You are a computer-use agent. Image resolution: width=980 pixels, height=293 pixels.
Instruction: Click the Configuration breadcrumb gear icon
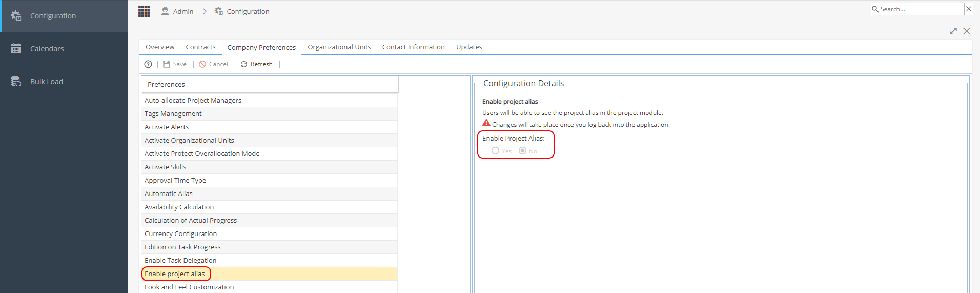(x=219, y=11)
